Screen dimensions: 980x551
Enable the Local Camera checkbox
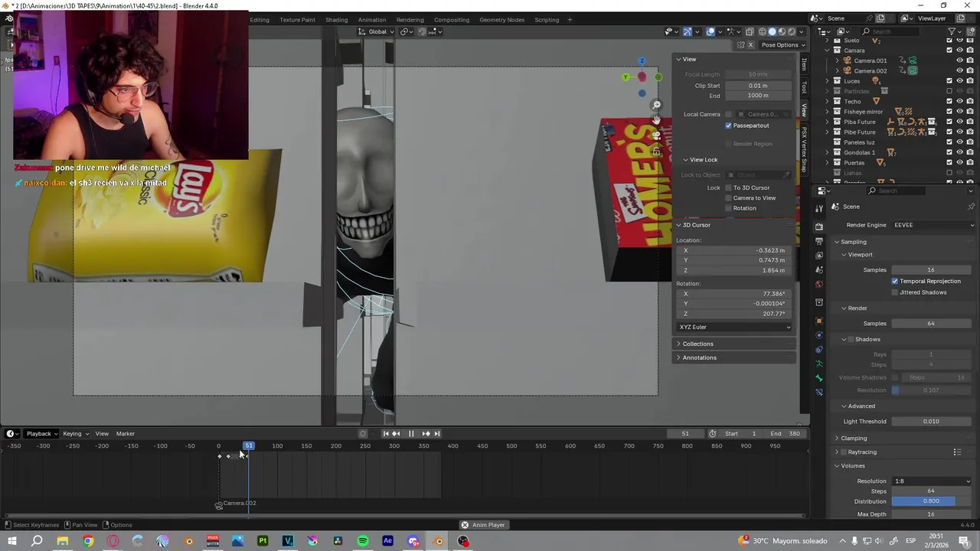(728, 114)
